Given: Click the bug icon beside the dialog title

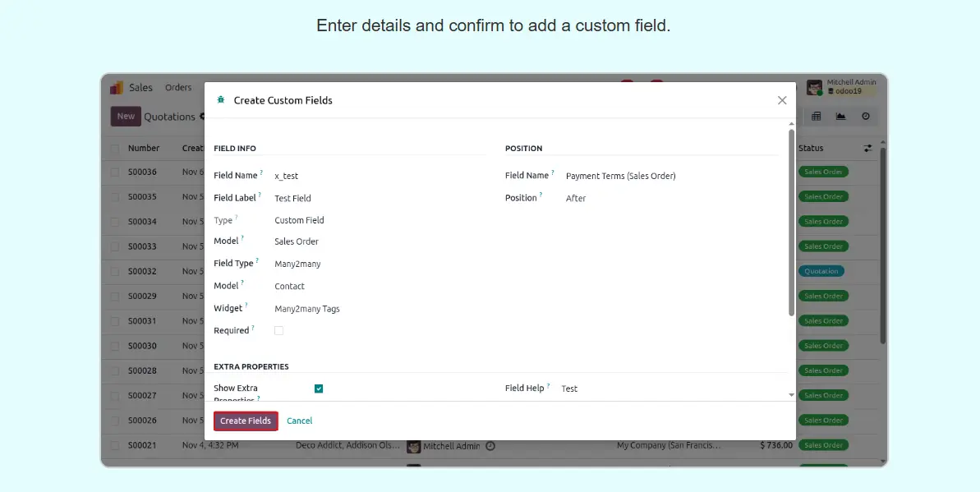Looking at the screenshot, I should (x=220, y=100).
